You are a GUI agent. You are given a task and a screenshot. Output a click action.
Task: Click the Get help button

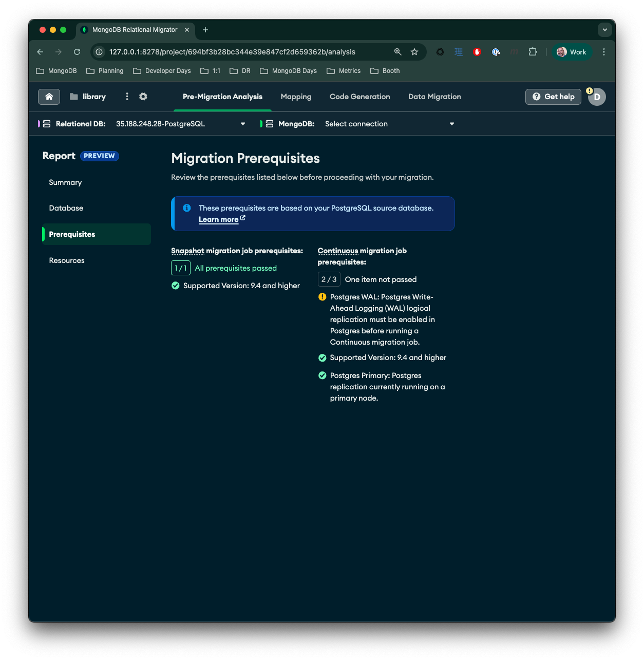(x=553, y=97)
